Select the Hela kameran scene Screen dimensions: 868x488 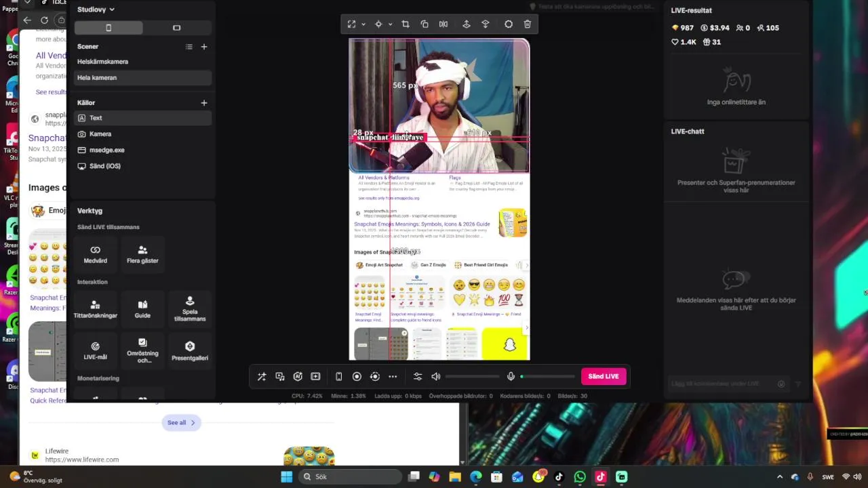coord(142,78)
